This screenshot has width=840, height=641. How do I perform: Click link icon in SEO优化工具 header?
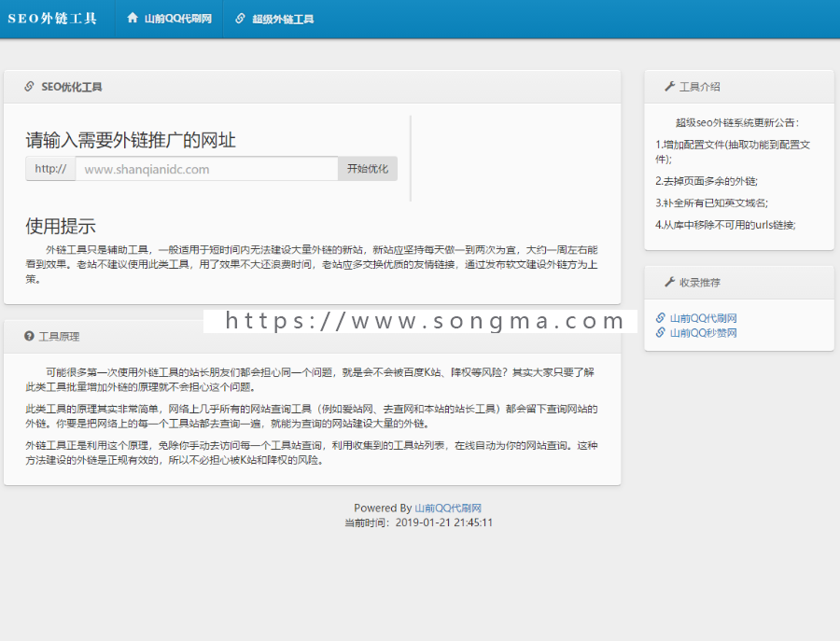(30, 86)
